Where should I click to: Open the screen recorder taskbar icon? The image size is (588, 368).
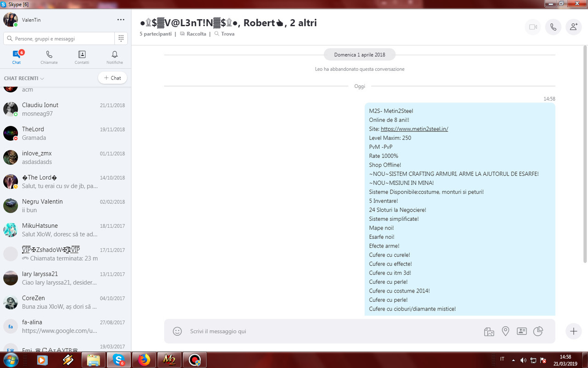[194, 360]
